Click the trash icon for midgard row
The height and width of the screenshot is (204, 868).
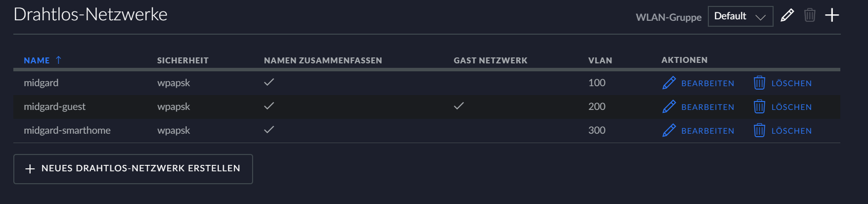[x=759, y=83]
